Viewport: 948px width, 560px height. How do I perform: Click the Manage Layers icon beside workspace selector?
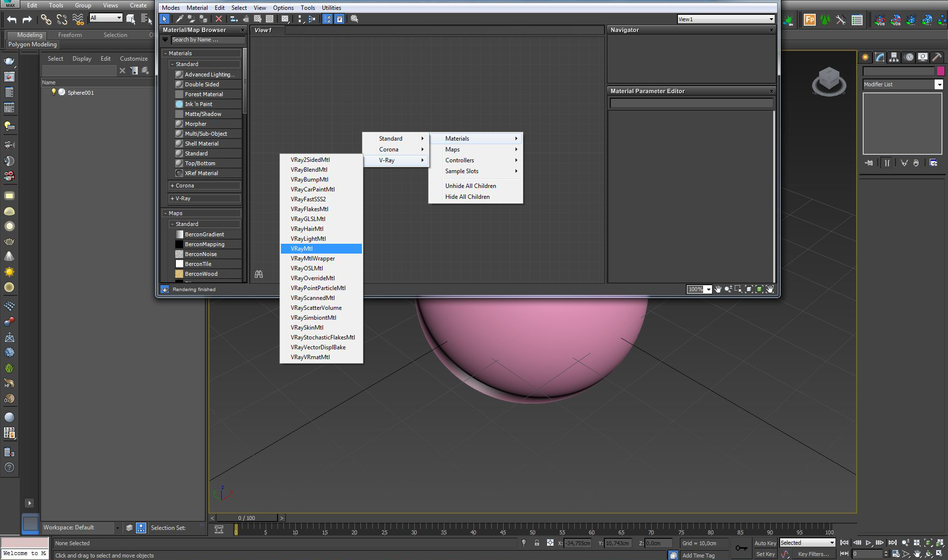point(129,528)
